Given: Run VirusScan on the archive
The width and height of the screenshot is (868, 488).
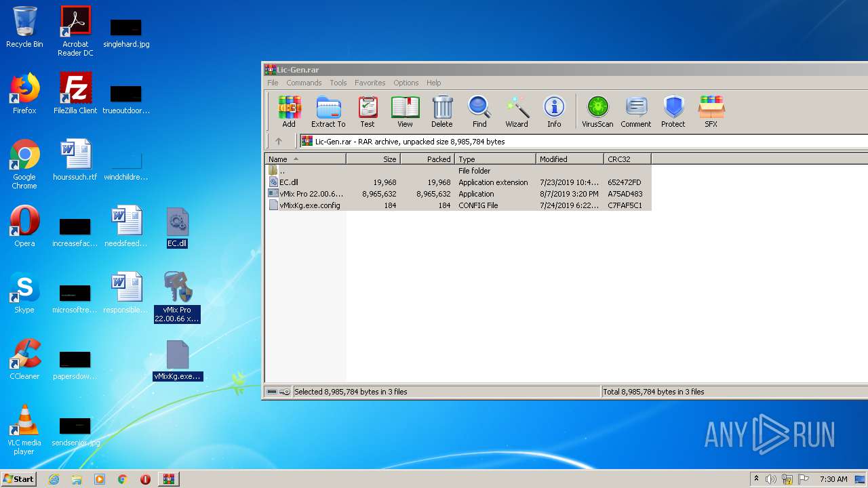Looking at the screenshot, I should click(x=597, y=112).
